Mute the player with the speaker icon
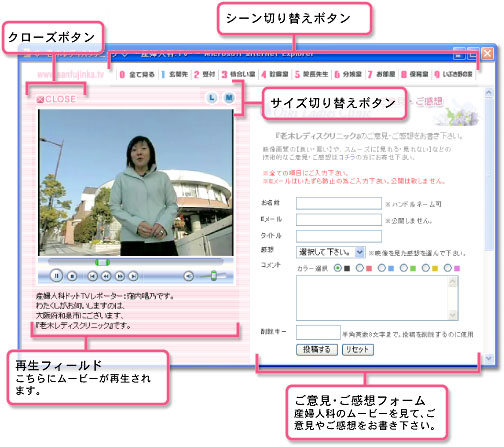Screen dimensions: 504x447 pos(189,276)
